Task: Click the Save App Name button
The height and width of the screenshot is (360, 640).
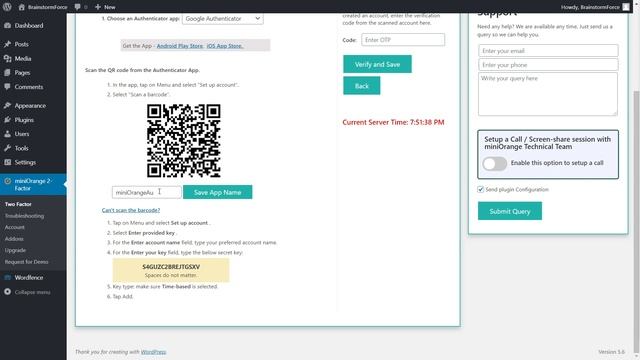Action: pos(218,192)
